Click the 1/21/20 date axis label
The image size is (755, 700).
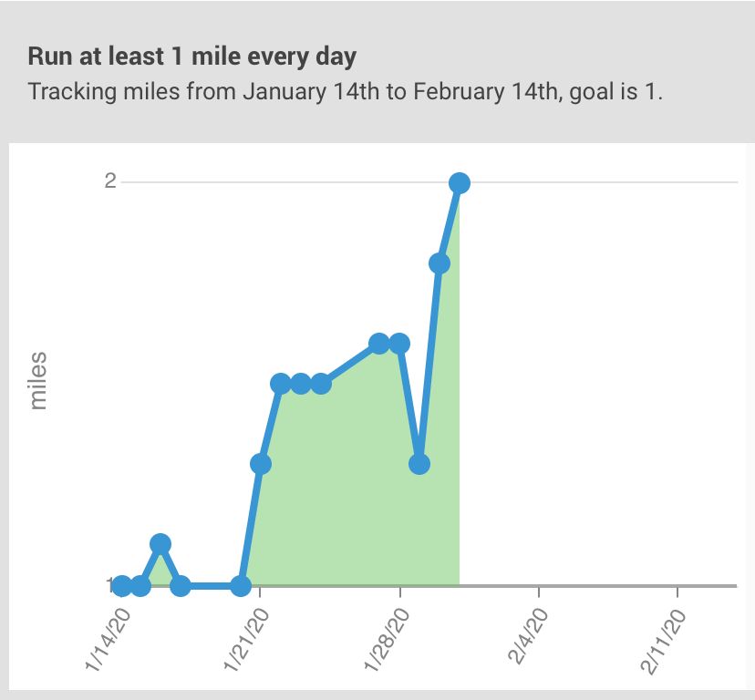pos(246,639)
